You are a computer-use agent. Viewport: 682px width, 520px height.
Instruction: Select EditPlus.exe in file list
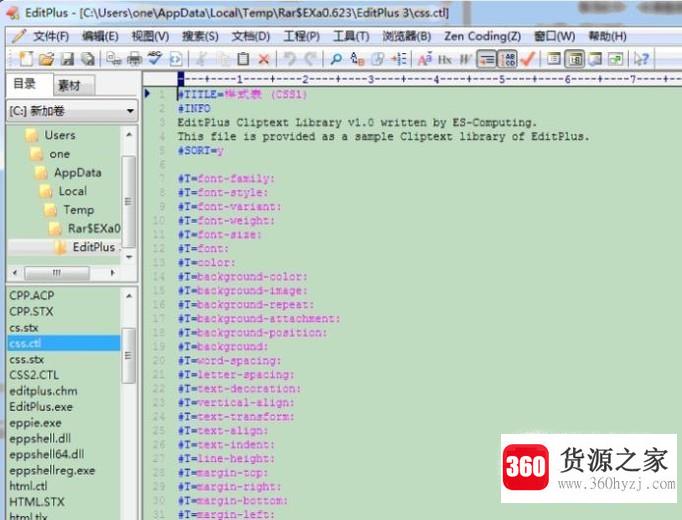41,407
